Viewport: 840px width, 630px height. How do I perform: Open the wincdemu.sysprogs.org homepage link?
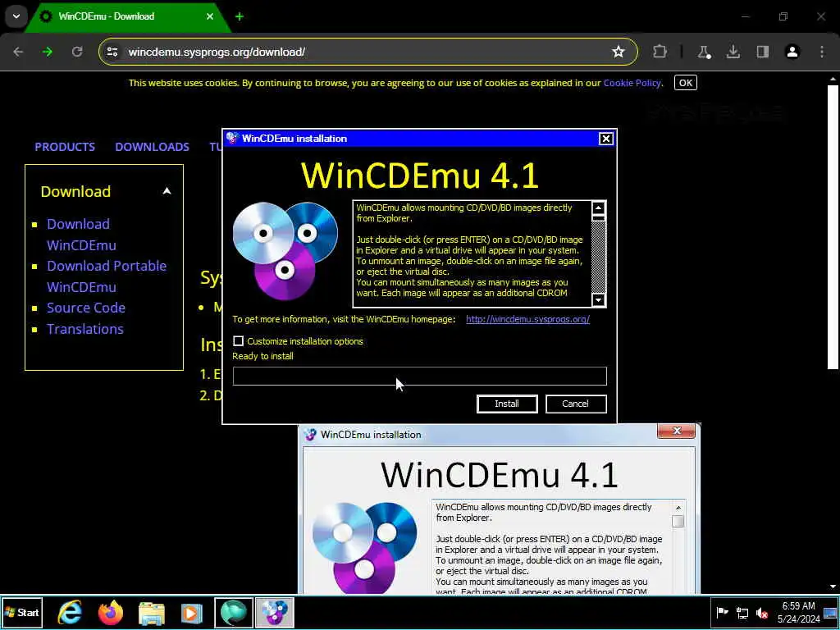(x=527, y=319)
